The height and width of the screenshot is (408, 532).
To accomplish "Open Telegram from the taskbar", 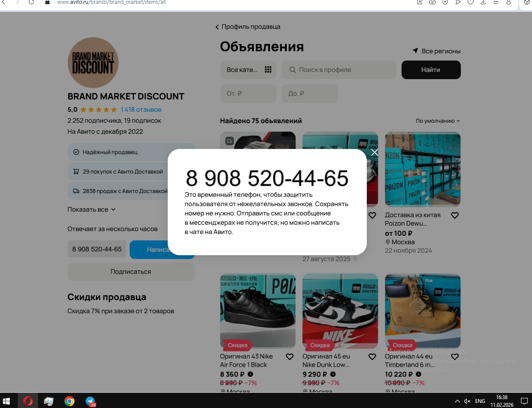I will (x=90, y=401).
